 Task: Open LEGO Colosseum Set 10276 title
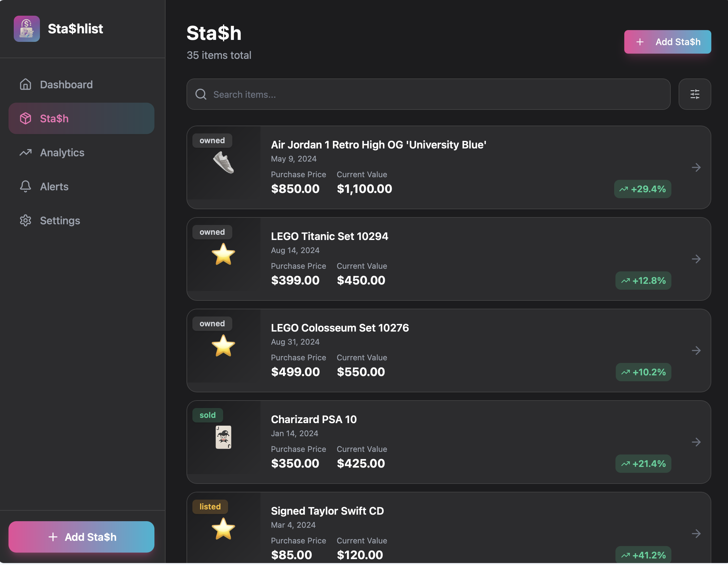340,328
